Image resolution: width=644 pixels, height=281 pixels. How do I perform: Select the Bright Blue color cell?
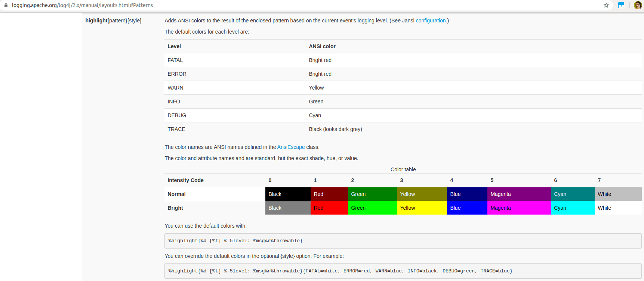point(467,208)
